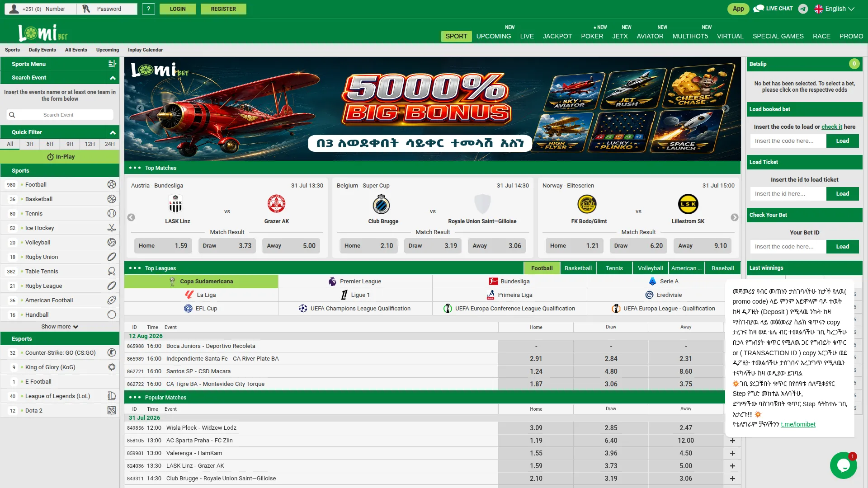Expand markets for Valerenga - HamKam
The image size is (868, 488).
coord(732,453)
